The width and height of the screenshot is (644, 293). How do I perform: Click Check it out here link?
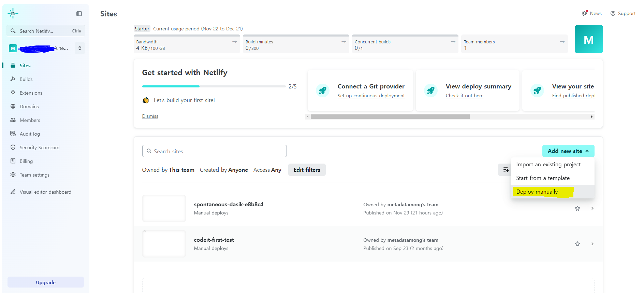(x=465, y=96)
